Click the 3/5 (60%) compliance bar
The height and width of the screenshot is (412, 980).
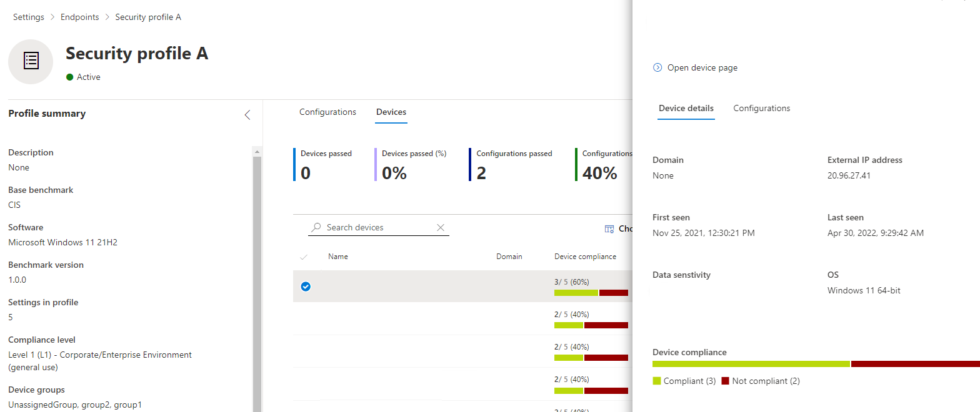(591, 293)
